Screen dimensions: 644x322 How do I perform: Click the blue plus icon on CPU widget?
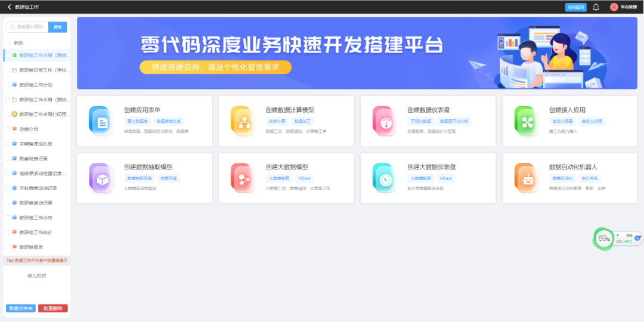pos(637,238)
